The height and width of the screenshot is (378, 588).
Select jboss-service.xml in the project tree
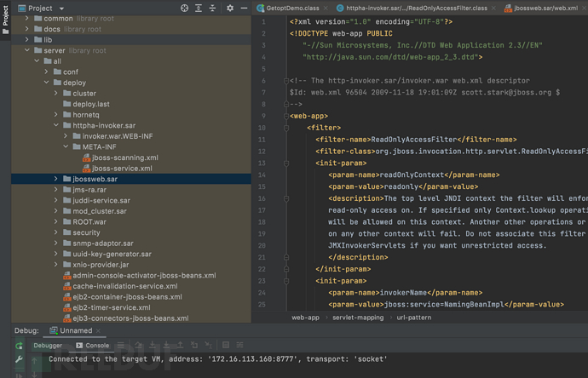(x=122, y=169)
